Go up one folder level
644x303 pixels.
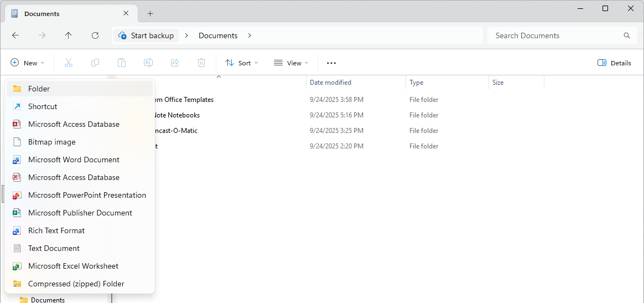click(x=68, y=35)
